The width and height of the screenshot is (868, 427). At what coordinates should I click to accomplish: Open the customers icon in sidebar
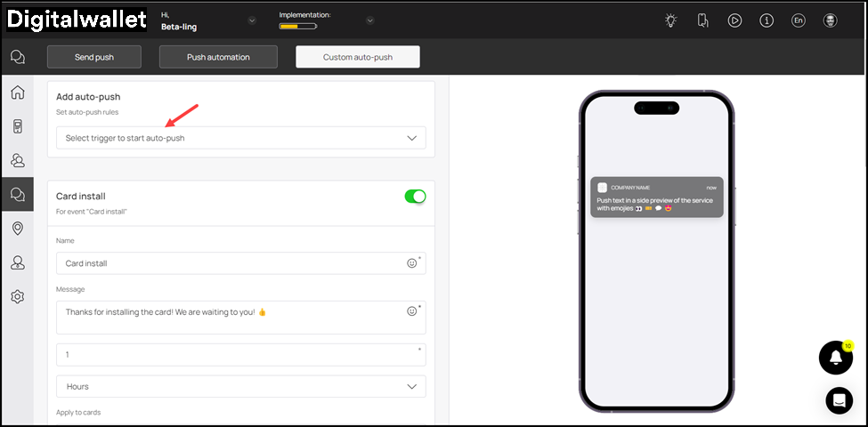pos(17,160)
